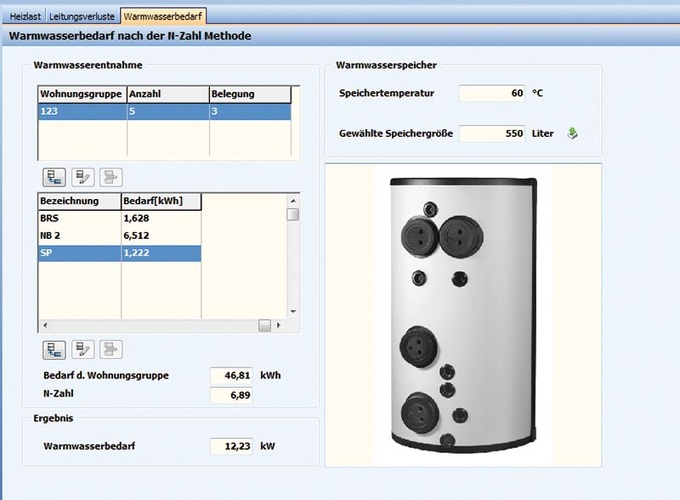The height and width of the screenshot is (500, 680).
Task: Focus the Speichertemperatur input field
Action: click(492, 93)
